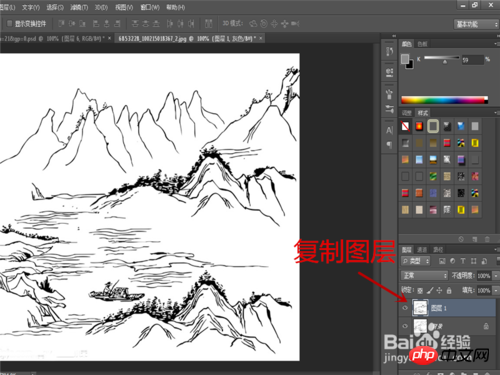Open the Brush panel icon in the dock
This screenshot has width=500, height=375.
(x=389, y=94)
